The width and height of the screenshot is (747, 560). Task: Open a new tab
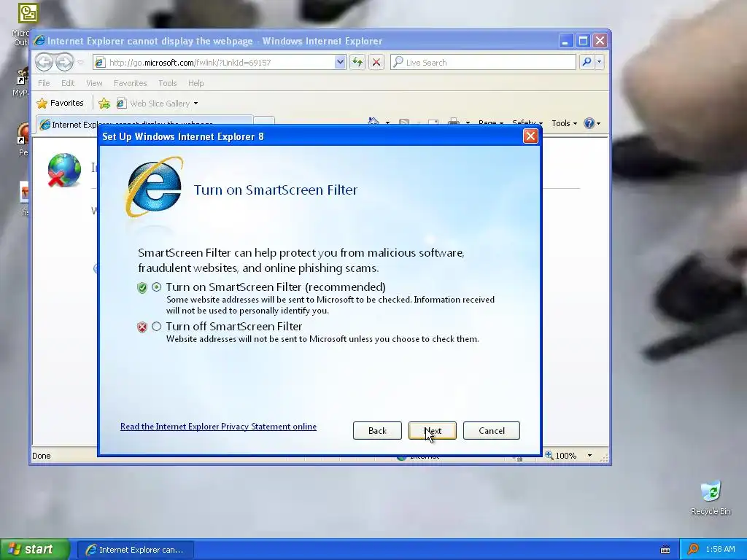pos(264,122)
